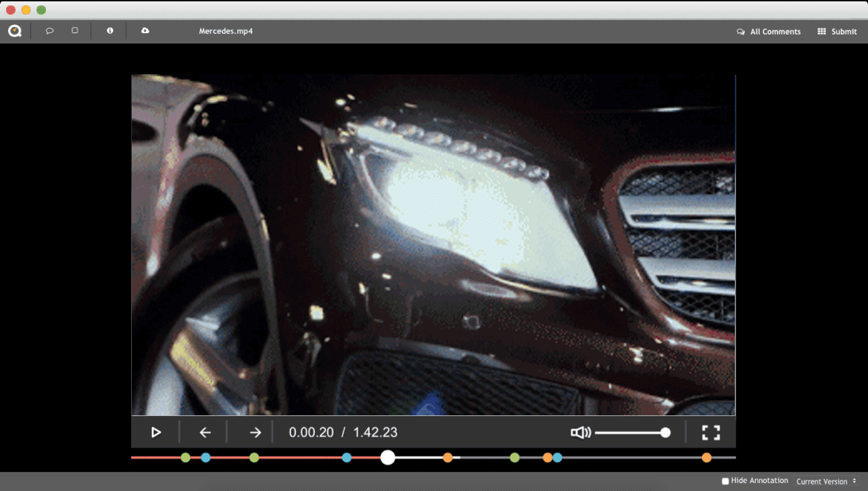
Task: Enable the Hide Annotation checkbox
Action: point(725,481)
